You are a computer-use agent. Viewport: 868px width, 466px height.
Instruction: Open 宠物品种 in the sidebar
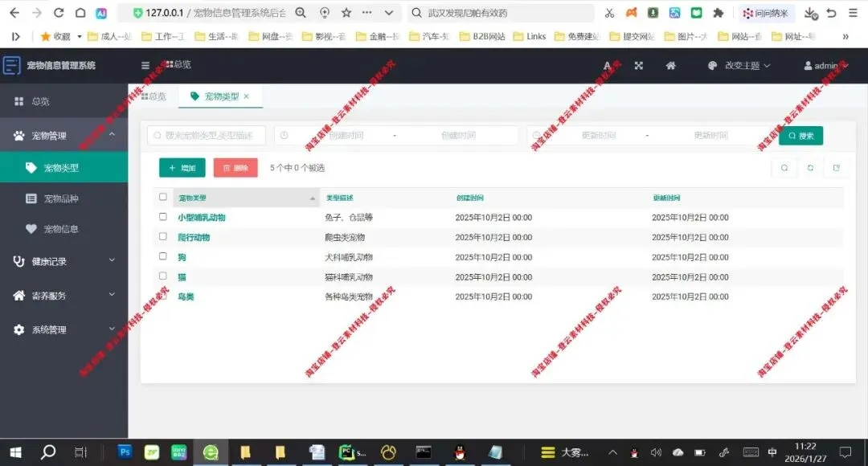point(63,198)
